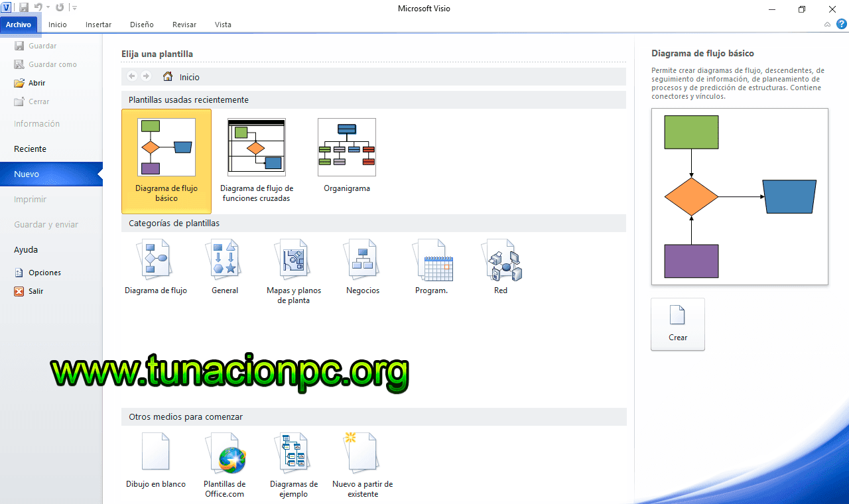Screen dimensions: 849x504
Task: Open the Negocios template category
Action: (x=363, y=267)
